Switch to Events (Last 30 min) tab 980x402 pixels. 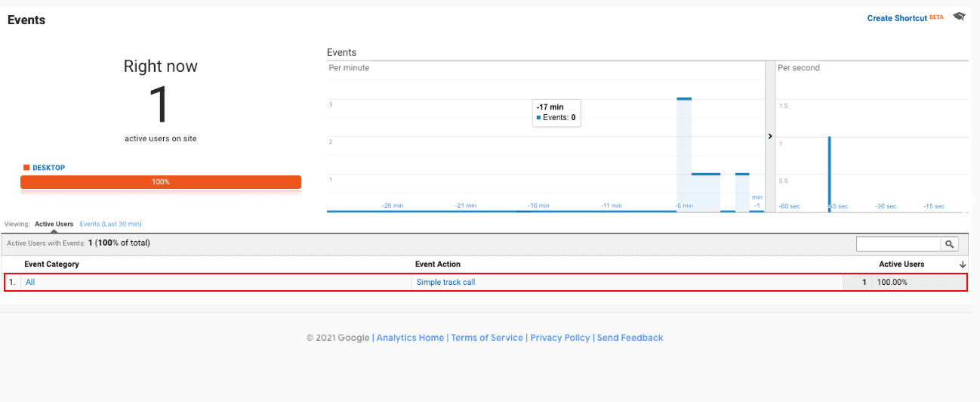(110, 224)
